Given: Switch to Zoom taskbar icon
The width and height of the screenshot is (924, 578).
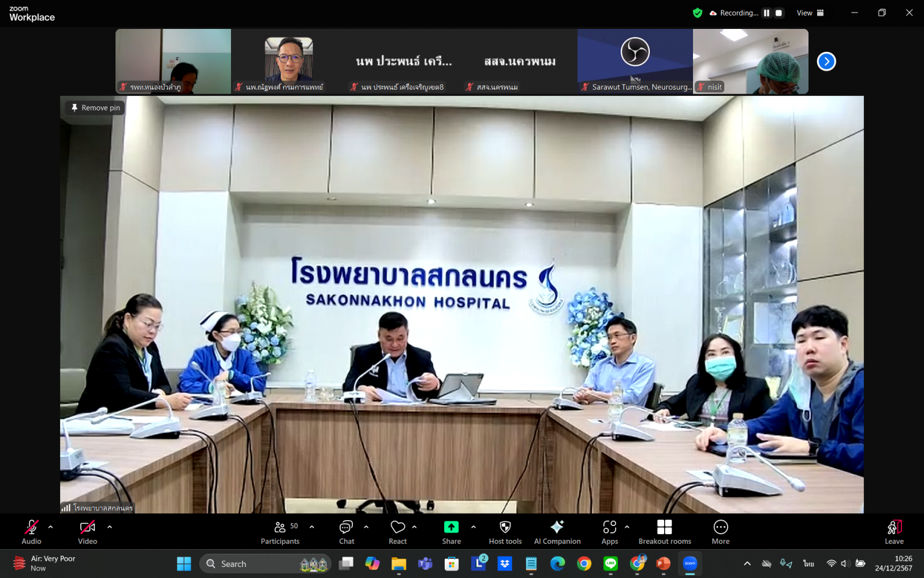Looking at the screenshot, I should [x=690, y=564].
